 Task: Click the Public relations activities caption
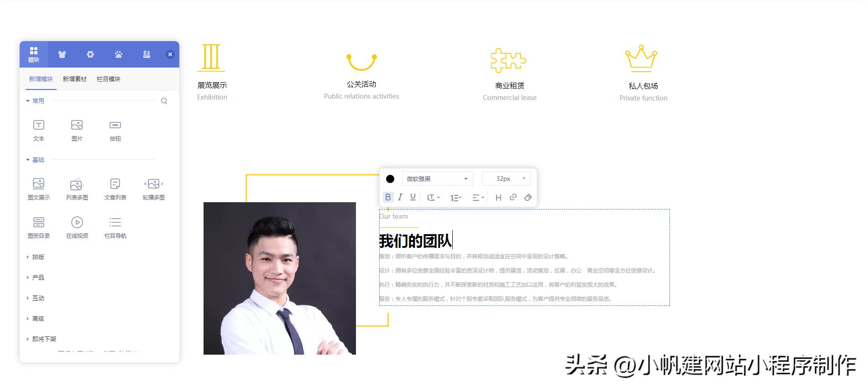click(x=361, y=96)
